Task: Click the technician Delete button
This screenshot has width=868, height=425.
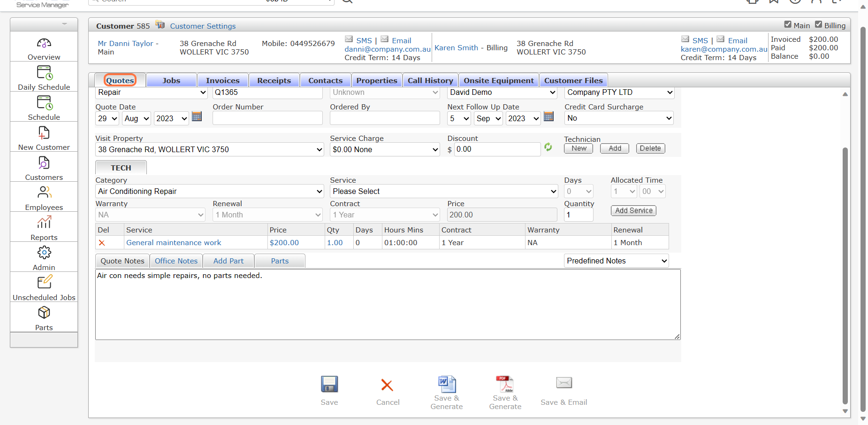Action: (x=650, y=148)
